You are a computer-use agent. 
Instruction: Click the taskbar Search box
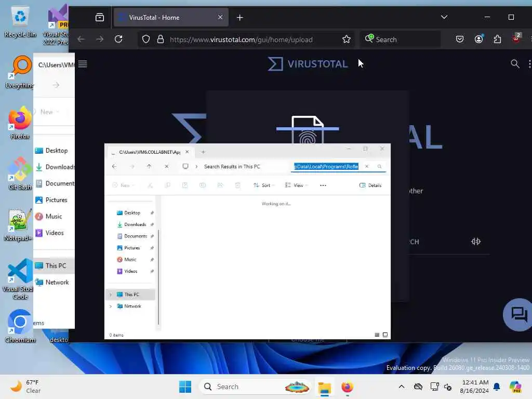(255, 387)
